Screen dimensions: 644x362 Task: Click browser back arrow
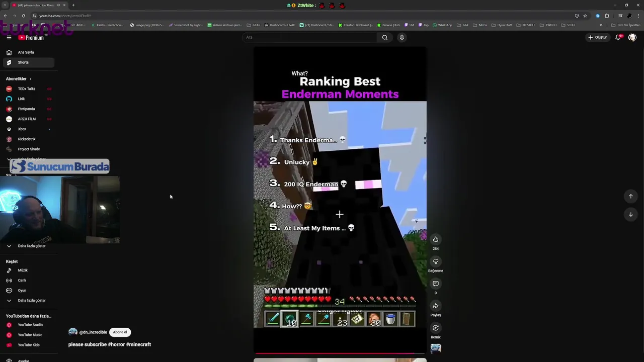(x=6, y=16)
